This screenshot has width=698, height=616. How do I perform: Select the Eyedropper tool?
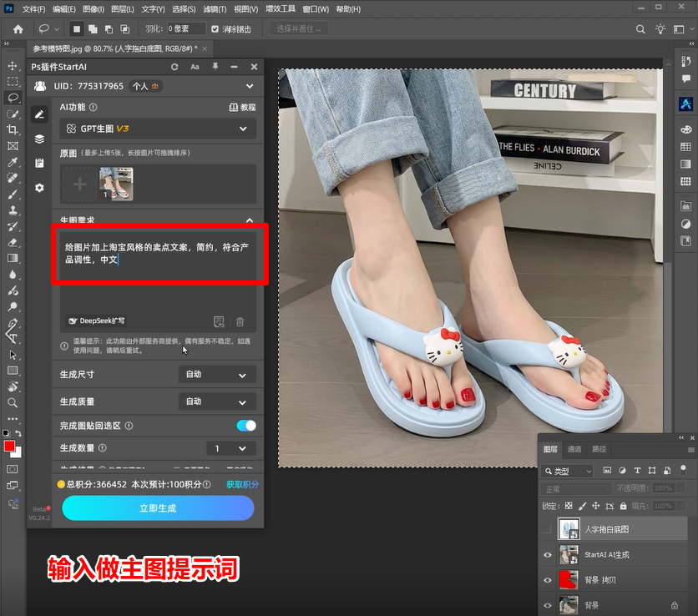tap(13, 162)
